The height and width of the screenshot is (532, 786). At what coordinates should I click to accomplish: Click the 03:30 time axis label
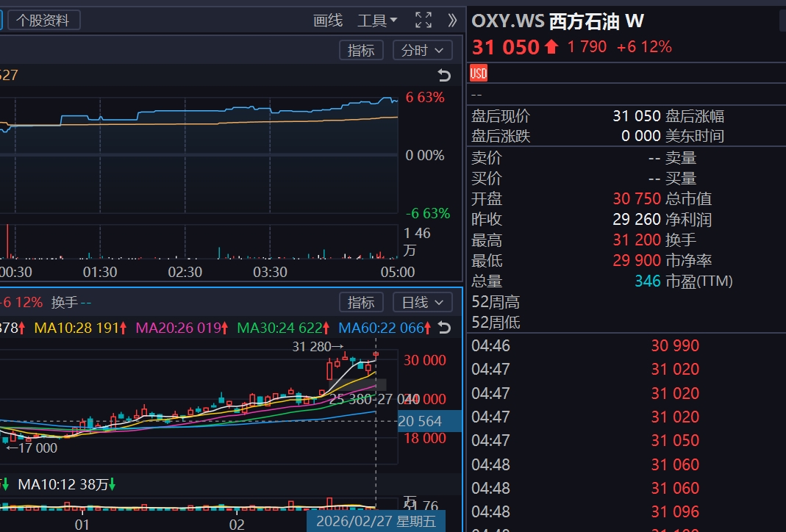pos(270,272)
